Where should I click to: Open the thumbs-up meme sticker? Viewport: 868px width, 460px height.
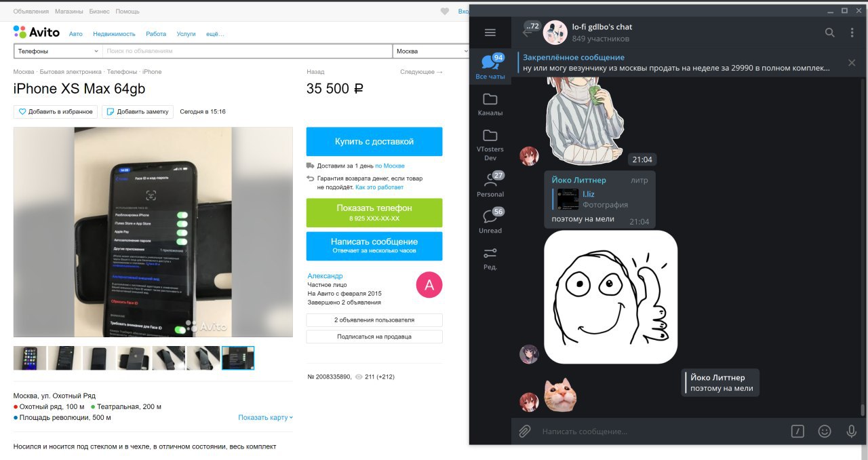(610, 296)
